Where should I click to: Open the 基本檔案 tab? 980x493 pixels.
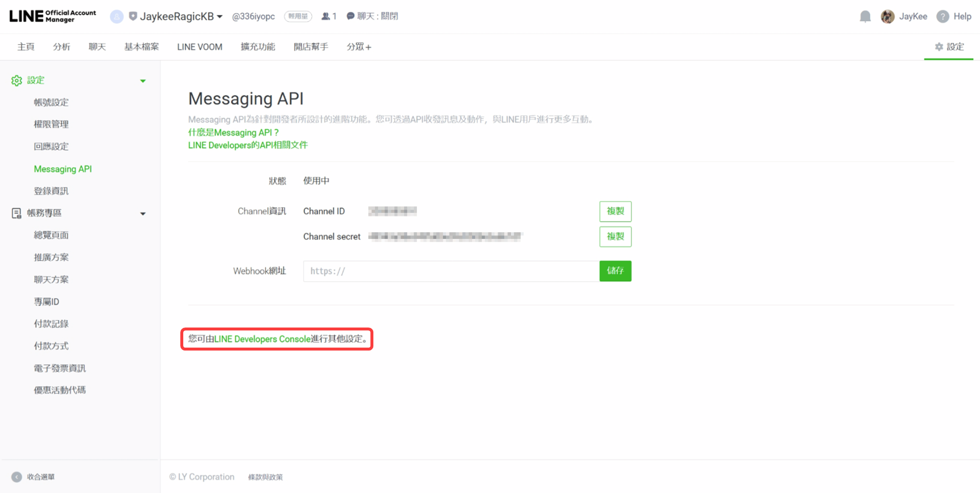pos(142,47)
